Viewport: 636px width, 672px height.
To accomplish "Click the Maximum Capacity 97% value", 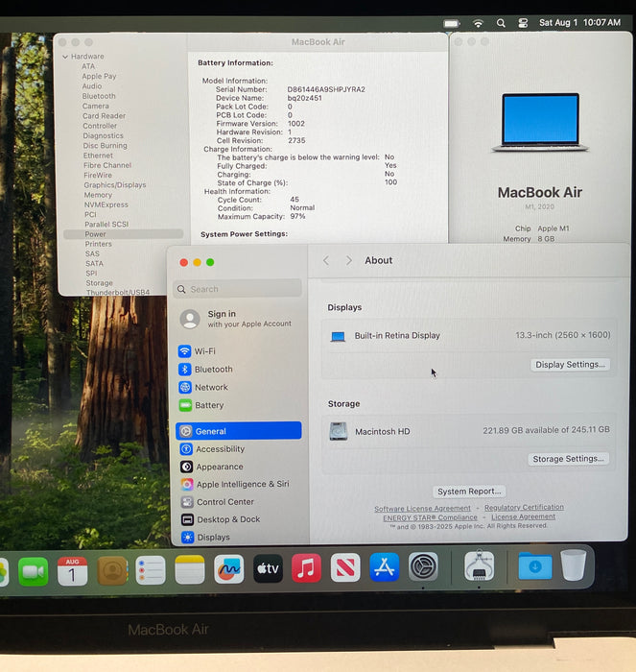I will 297,216.
